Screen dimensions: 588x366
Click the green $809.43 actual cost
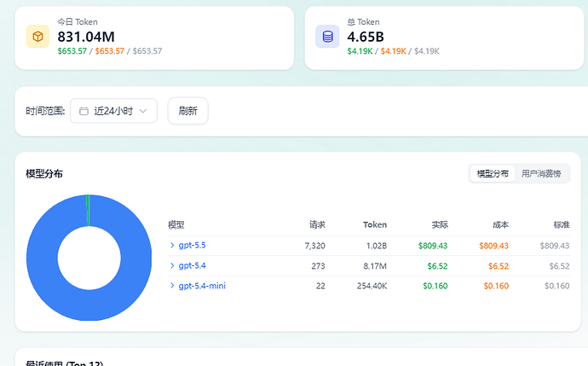point(433,246)
